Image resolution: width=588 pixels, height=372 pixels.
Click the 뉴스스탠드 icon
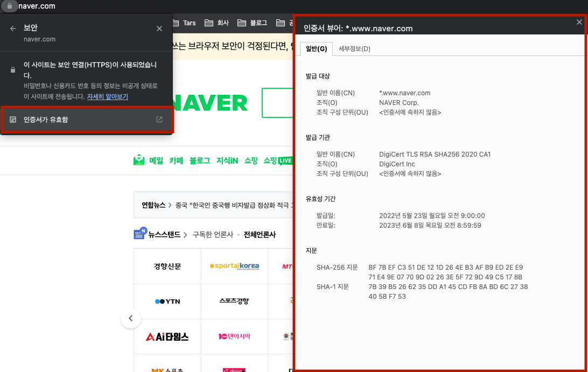(x=140, y=233)
